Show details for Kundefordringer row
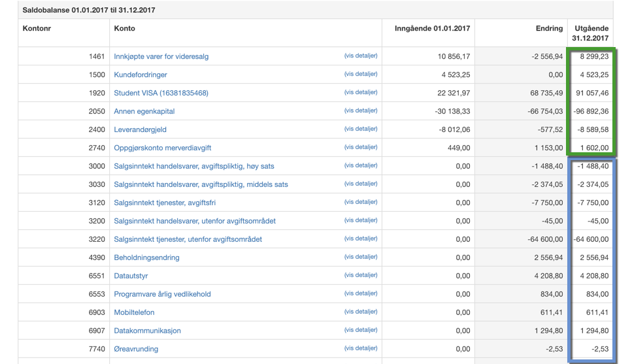The image size is (632, 364). point(361,74)
